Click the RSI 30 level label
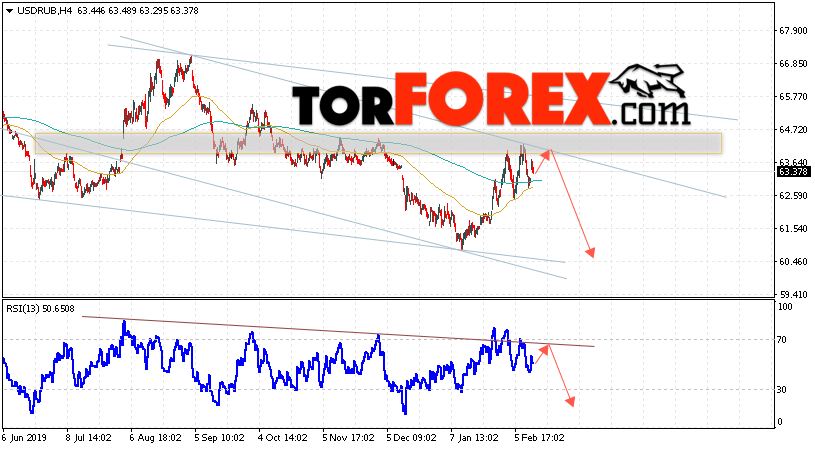815x449 pixels. [x=782, y=389]
